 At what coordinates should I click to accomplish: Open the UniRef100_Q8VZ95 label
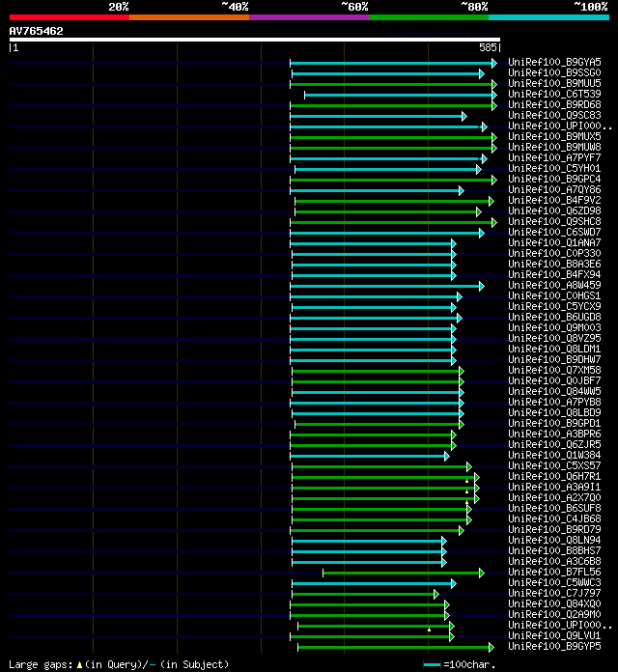click(554, 339)
